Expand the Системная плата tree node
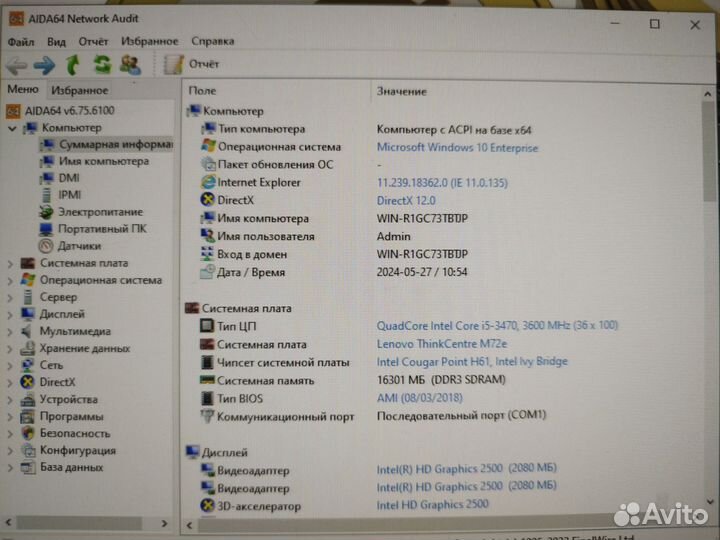 coord(10,264)
